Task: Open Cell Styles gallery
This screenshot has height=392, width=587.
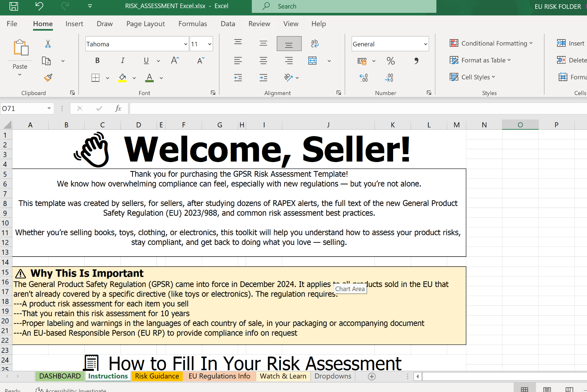Action: tap(472, 77)
